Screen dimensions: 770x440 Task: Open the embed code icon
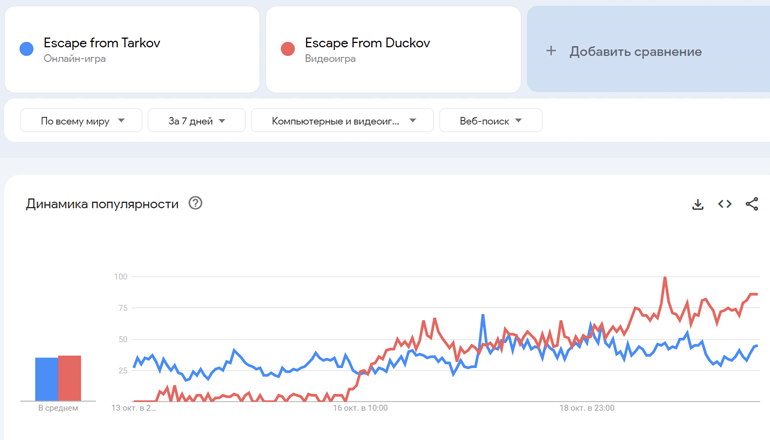coord(725,204)
